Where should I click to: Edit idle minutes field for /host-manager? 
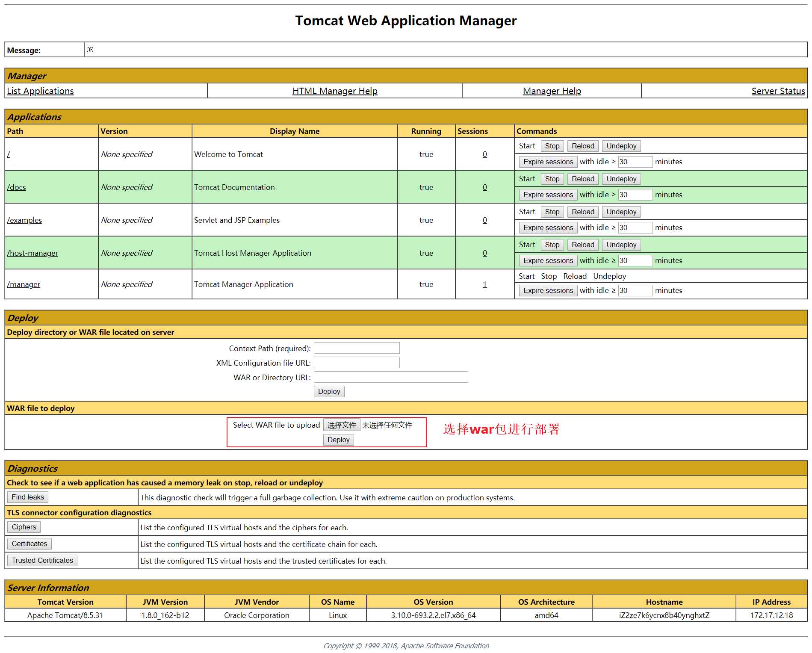tap(635, 260)
